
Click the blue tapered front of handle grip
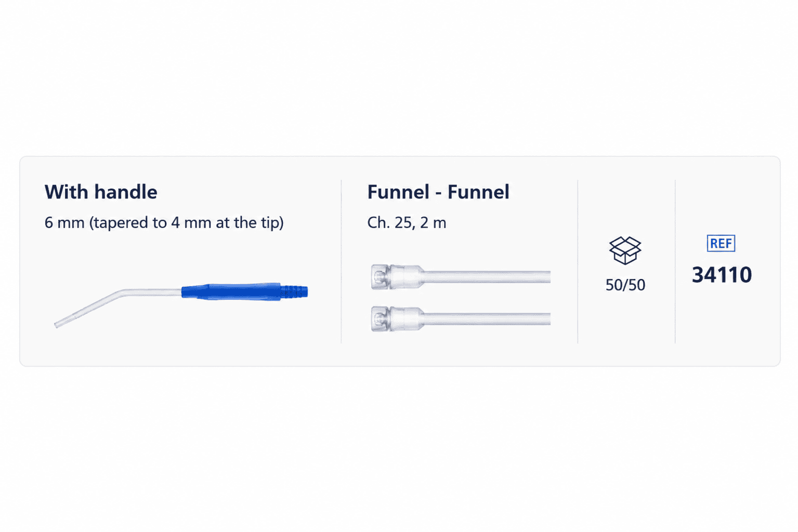pyautogui.click(x=195, y=291)
